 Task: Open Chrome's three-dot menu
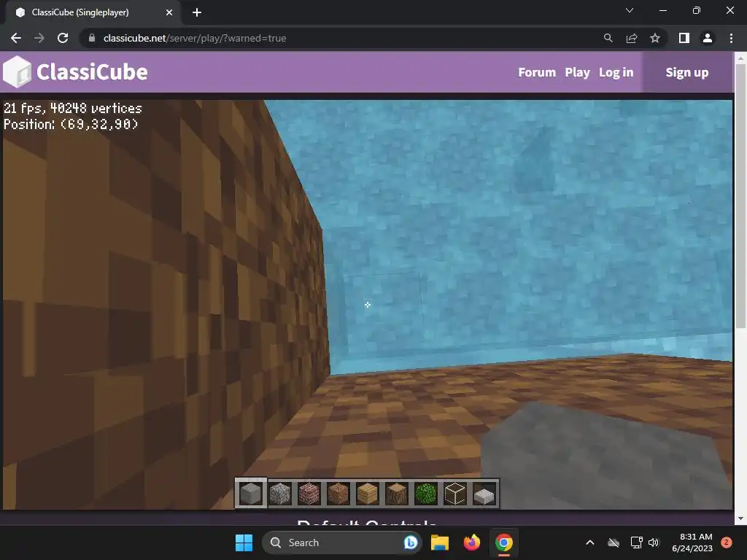(731, 38)
